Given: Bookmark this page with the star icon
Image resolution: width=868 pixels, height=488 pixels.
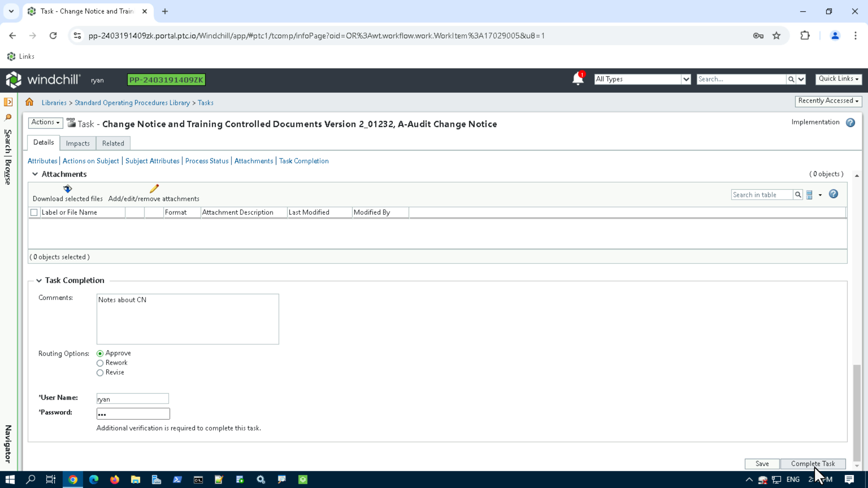Looking at the screenshot, I should click(776, 36).
